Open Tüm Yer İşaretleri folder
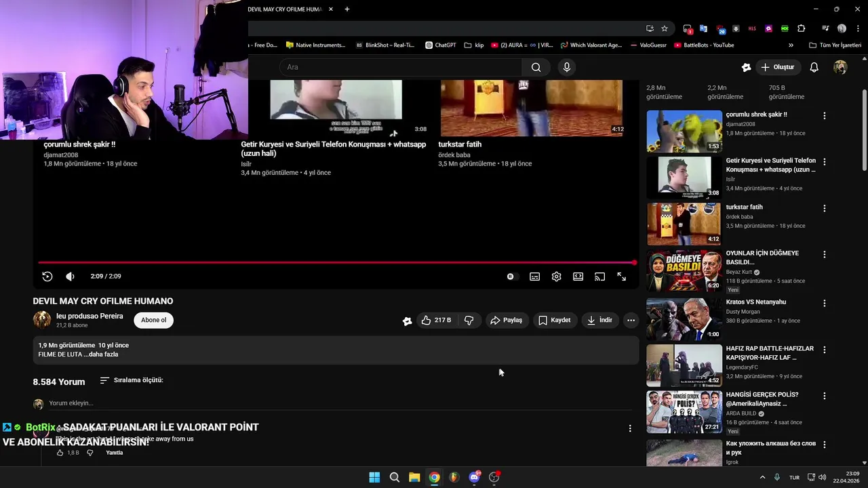The width and height of the screenshot is (868, 488). click(835, 45)
